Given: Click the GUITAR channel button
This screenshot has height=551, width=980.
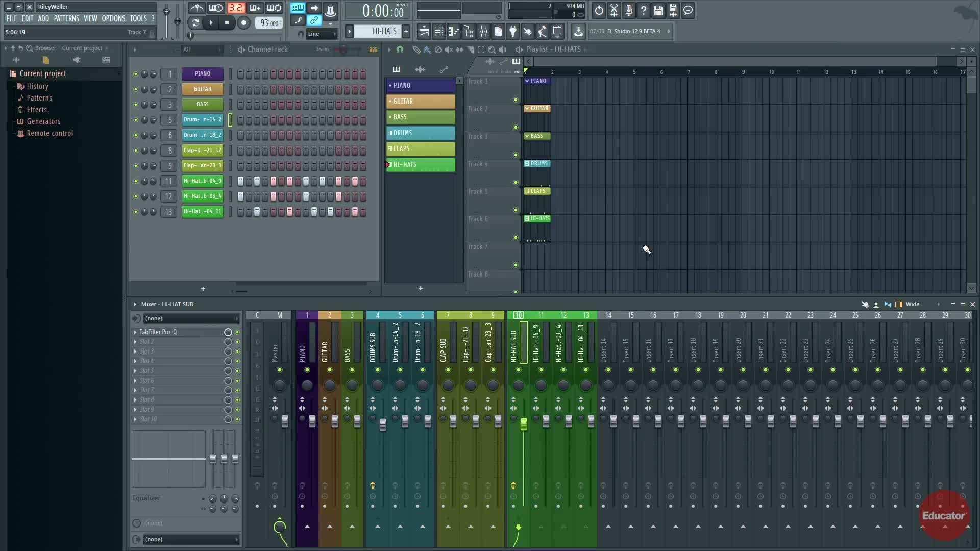Looking at the screenshot, I should coord(202,89).
